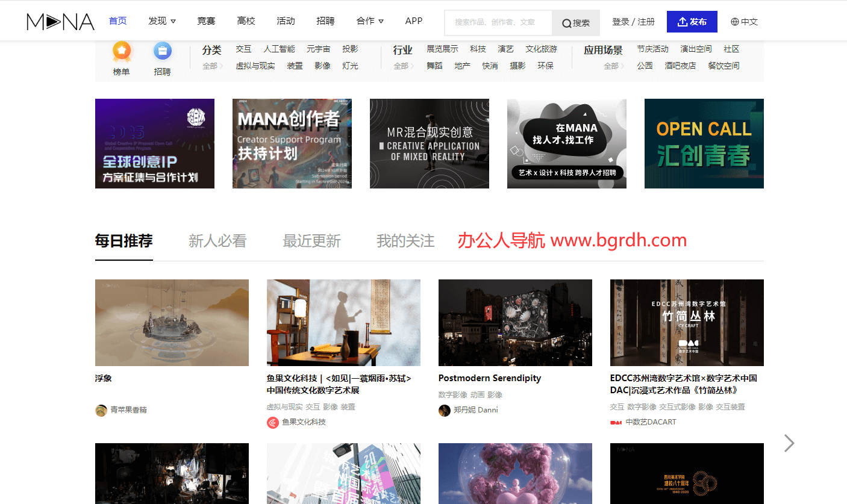Go to next page with right arrow

pos(789,443)
